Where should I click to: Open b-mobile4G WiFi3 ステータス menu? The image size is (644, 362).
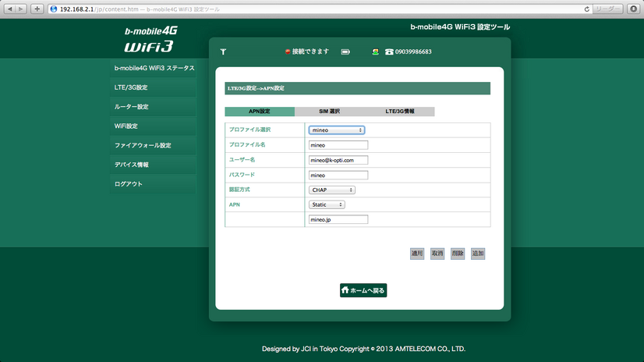coord(153,68)
